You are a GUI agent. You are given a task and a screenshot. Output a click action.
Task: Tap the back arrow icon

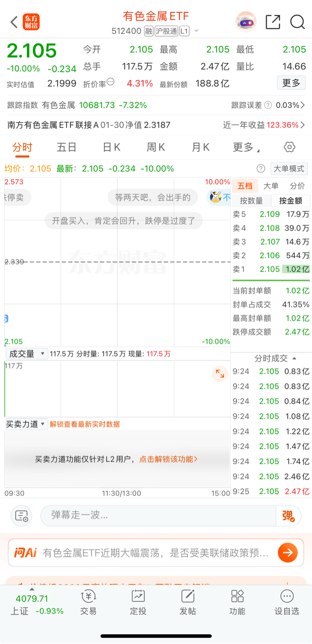click(14, 22)
